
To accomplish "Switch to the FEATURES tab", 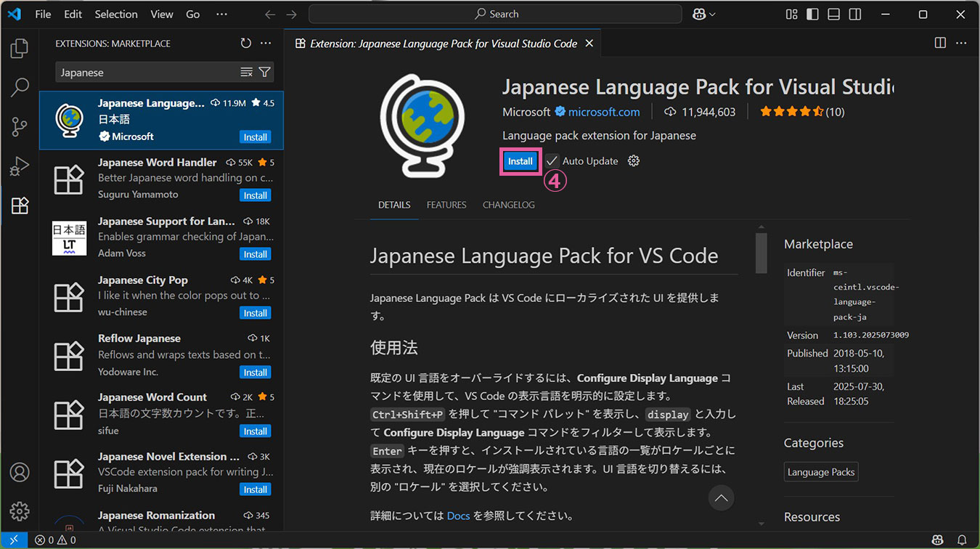I will [446, 205].
